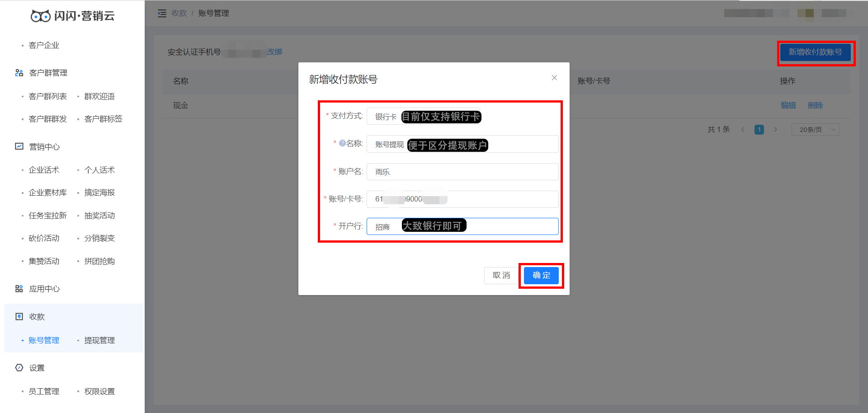The image size is (868, 413).
Task: Click the 营销中心 chart icon
Action: click(19, 146)
